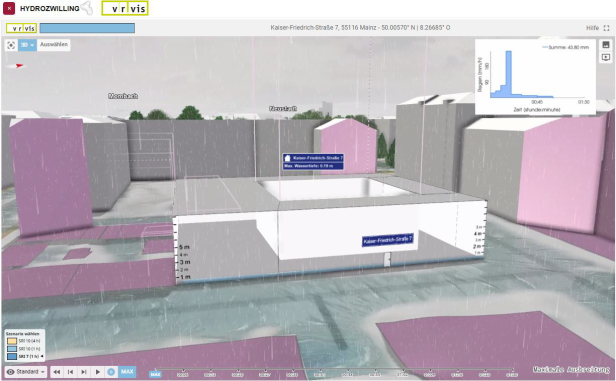This screenshot has width=616, height=381.
Task: Open the Hilfe help link
Action: click(592, 28)
